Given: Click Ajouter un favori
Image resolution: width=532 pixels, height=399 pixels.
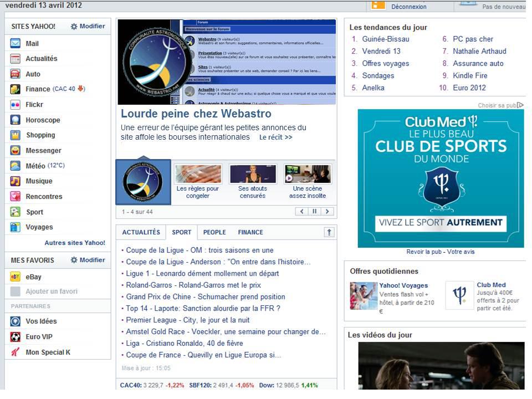Looking at the screenshot, I should (x=52, y=291).
